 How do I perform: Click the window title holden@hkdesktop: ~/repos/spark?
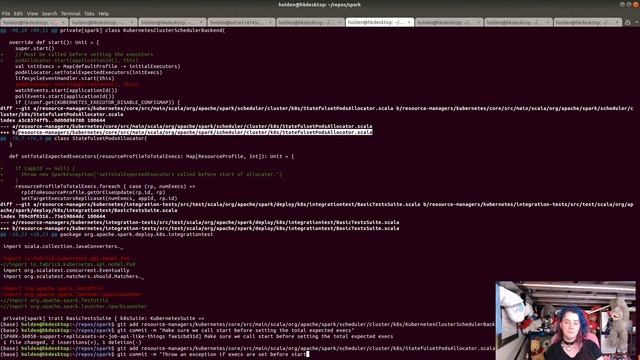click(x=320, y=5)
